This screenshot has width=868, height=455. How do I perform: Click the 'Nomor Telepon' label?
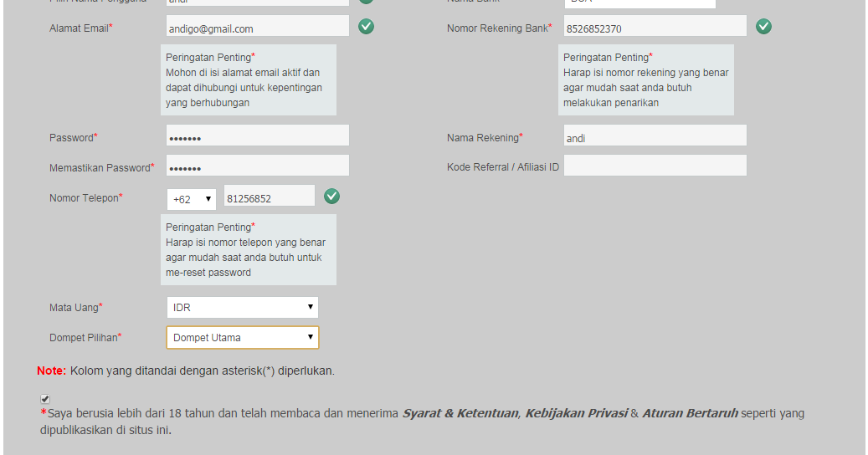[85, 198]
